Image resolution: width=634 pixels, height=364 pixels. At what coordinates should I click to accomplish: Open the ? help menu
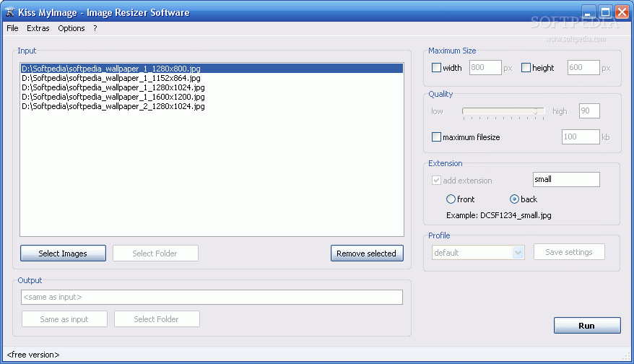coord(95,28)
